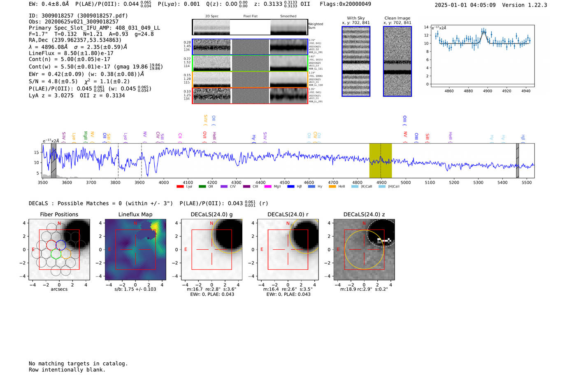Click the green OII legend swatch
576x392 pixels.
click(x=202, y=186)
